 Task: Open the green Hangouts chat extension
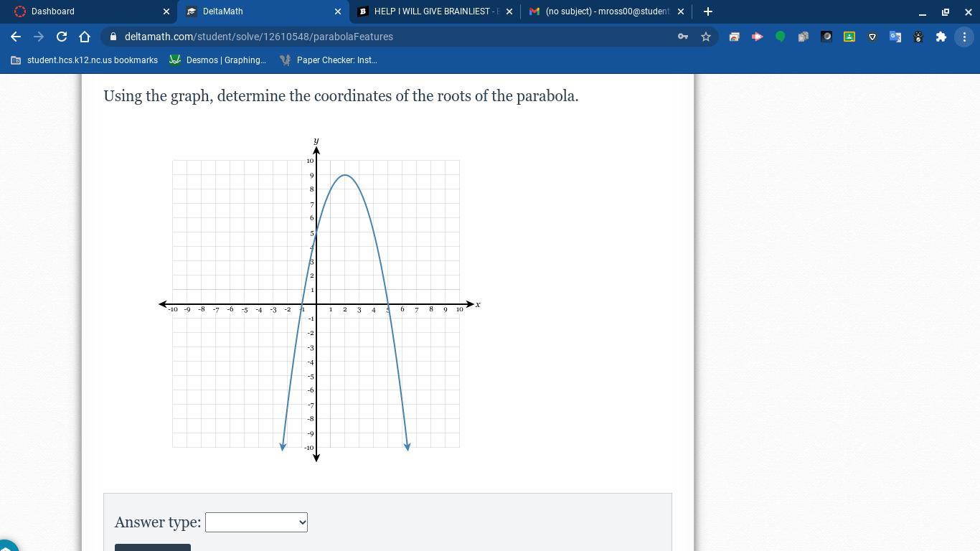pyautogui.click(x=780, y=37)
